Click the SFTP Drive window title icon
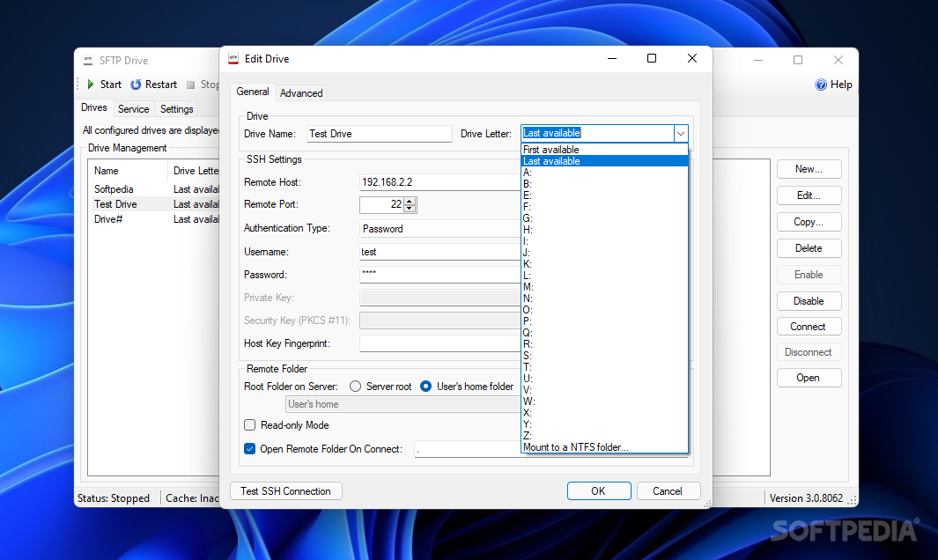Screen dimensions: 938x560 [x=88, y=61]
